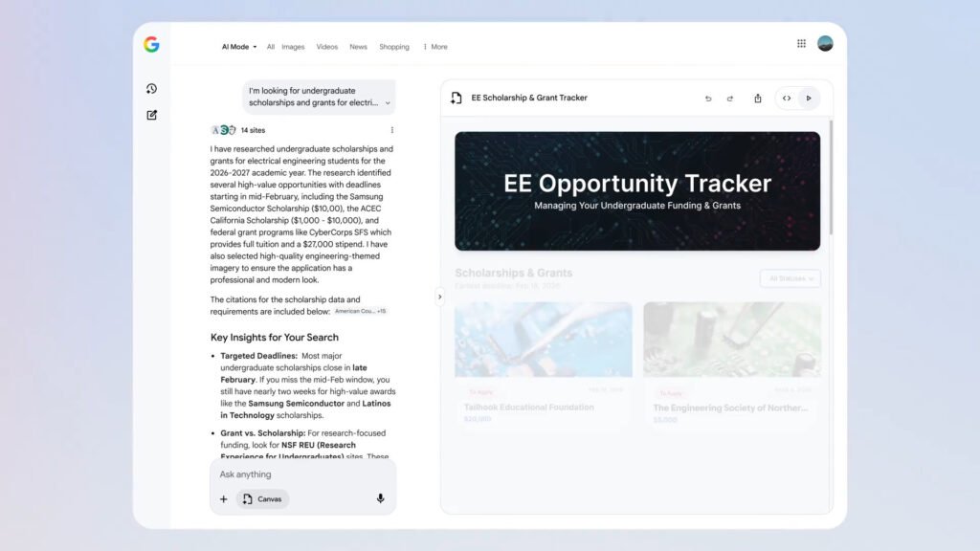The image size is (980, 551).
Task: Open search history from the left sidebar
Action: [151, 88]
